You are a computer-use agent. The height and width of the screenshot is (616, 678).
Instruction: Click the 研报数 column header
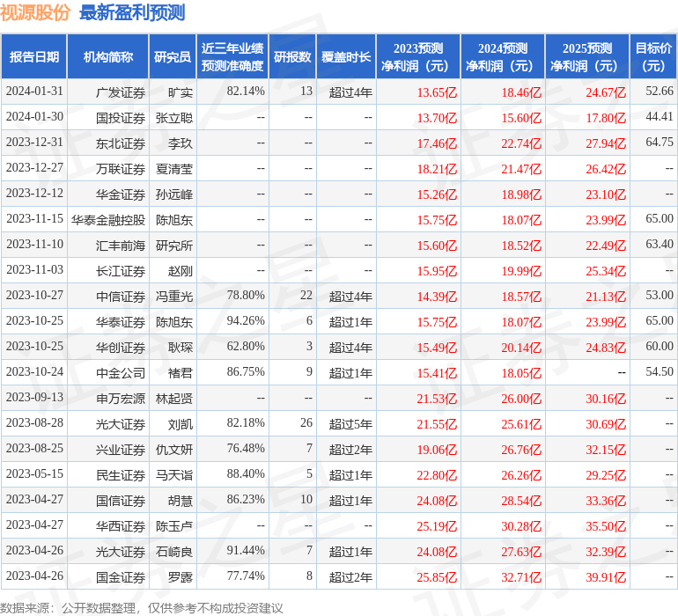click(292, 57)
